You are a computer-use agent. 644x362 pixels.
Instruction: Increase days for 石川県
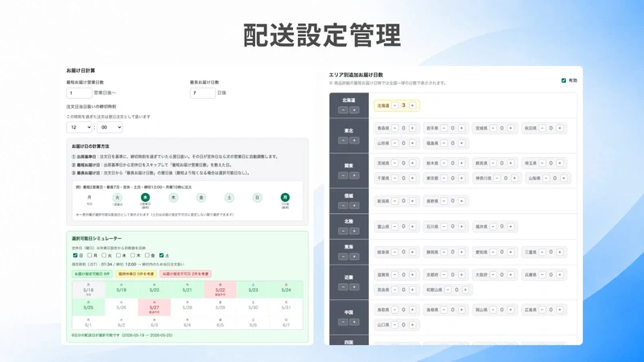click(461, 227)
